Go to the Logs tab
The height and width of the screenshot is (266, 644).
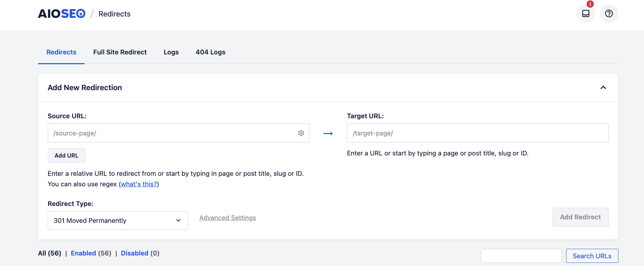(x=171, y=52)
